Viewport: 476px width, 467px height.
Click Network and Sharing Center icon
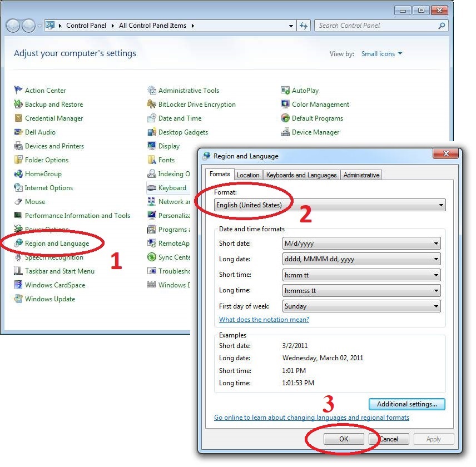151,201
